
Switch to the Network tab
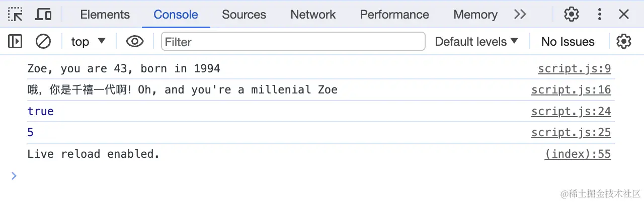click(x=313, y=15)
